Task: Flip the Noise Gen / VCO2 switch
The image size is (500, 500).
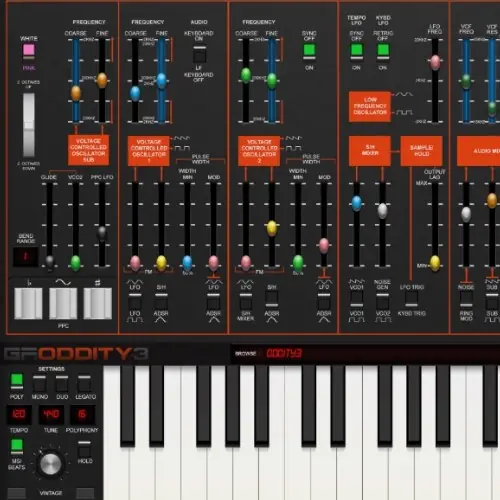Action: 383,300
